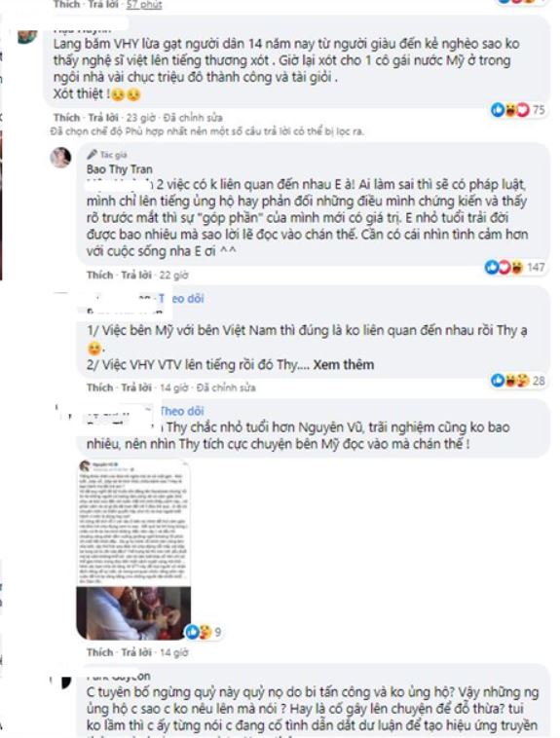Follow the commenter who posted the screenshot

coord(182,411)
